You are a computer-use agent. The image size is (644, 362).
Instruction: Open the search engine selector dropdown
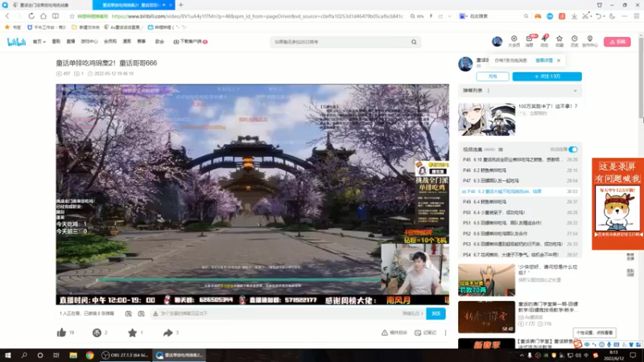tap(463, 16)
